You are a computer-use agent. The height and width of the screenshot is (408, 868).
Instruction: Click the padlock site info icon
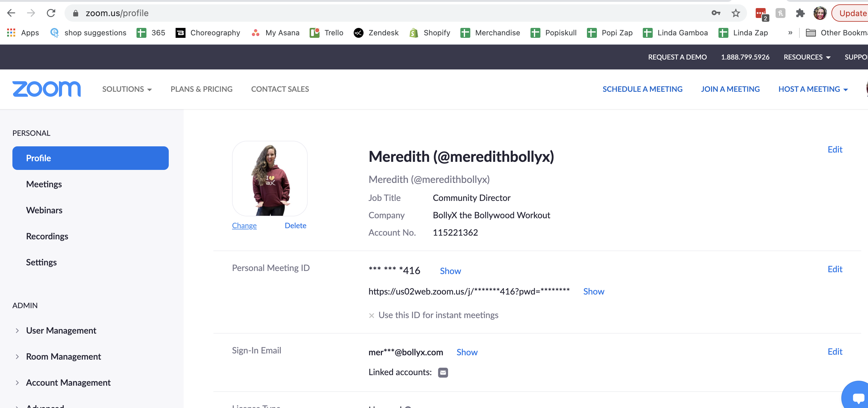75,13
